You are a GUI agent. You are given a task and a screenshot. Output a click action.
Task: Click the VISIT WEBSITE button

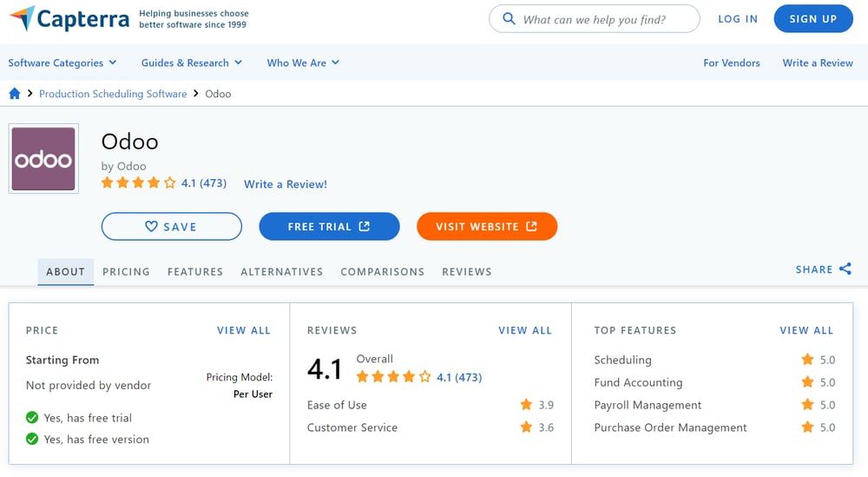click(486, 227)
